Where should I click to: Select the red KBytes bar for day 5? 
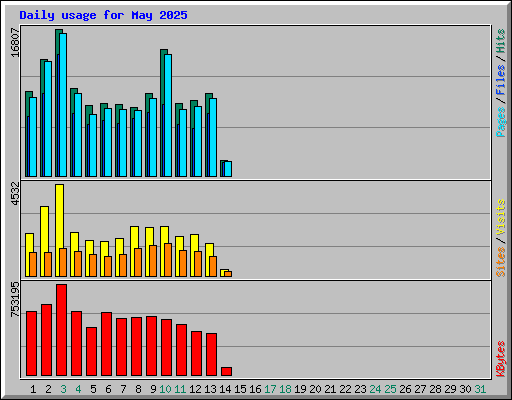[x=91, y=351]
